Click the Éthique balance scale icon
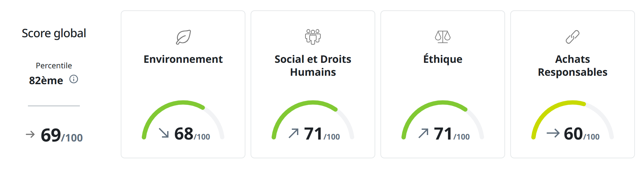 [443, 37]
